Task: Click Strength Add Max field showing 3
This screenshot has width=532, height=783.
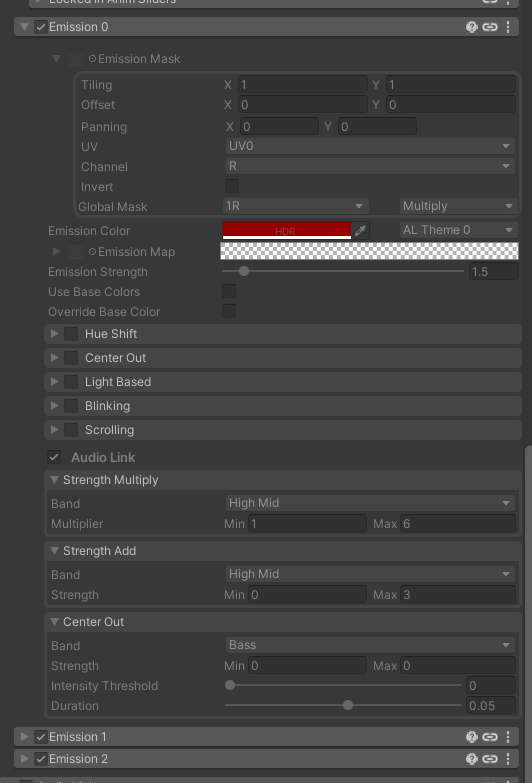Action: pos(458,595)
